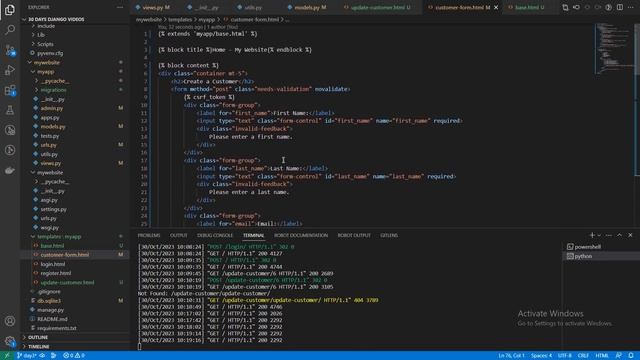The image size is (640, 360).
Task: Open the new terminal launch profile dropdown
Action: click(x=599, y=235)
